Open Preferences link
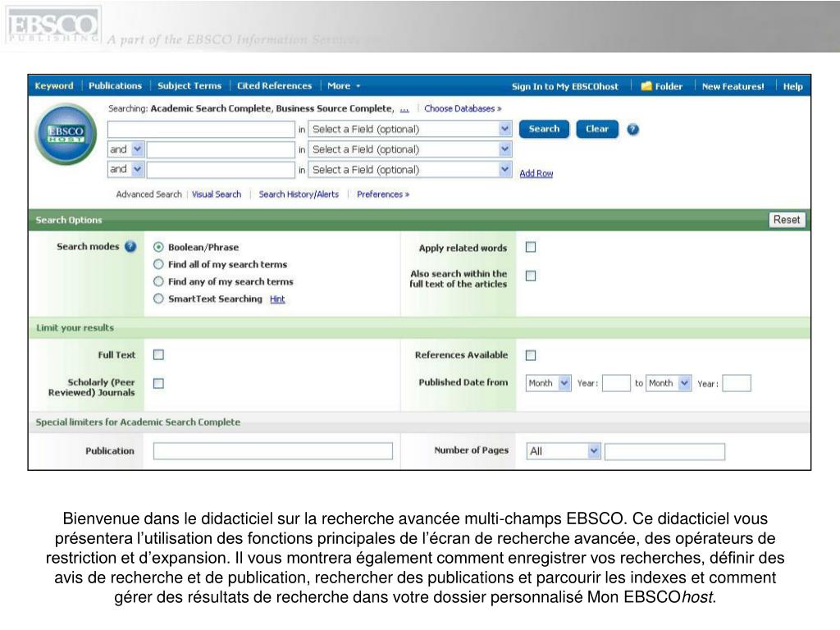The image size is (840, 630). point(383,194)
